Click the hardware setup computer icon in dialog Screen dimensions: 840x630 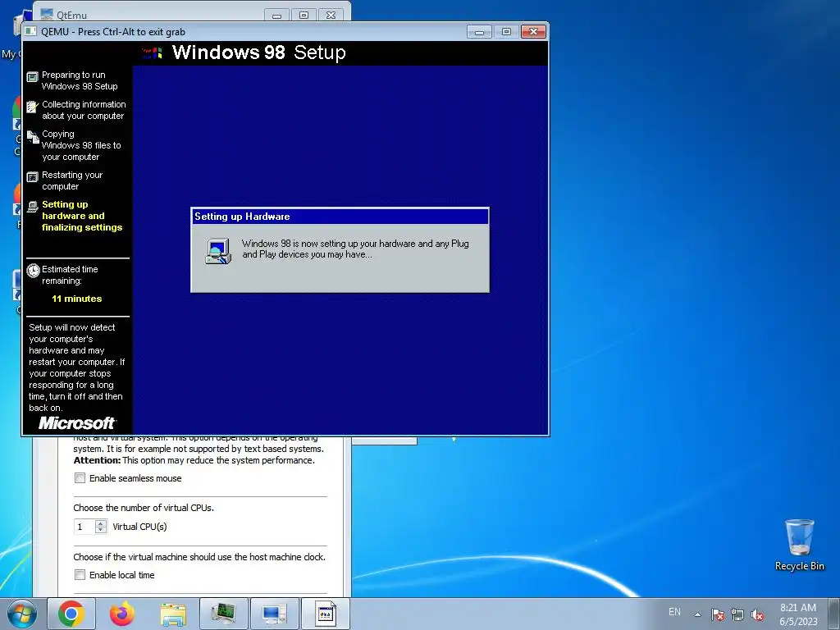point(218,251)
